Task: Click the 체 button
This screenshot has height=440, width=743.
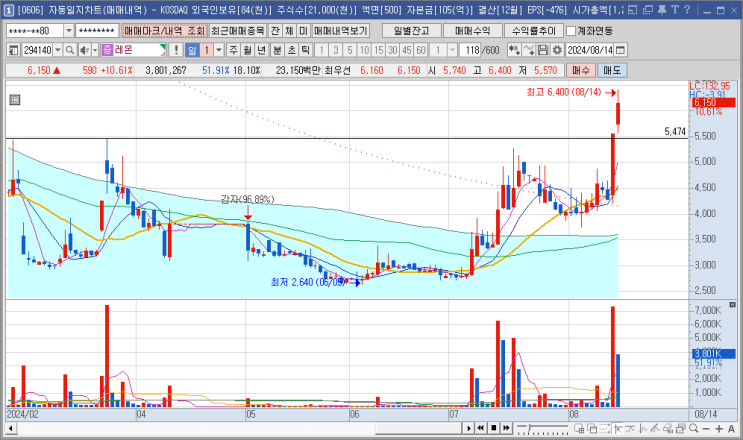Action: pyautogui.click(x=289, y=31)
